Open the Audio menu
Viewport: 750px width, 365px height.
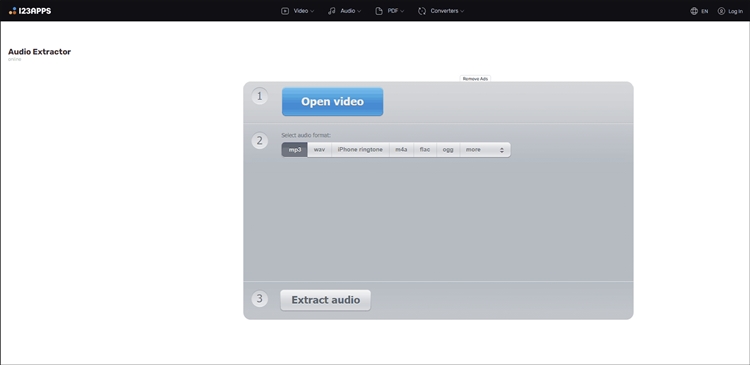pyautogui.click(x=344, y=11)
